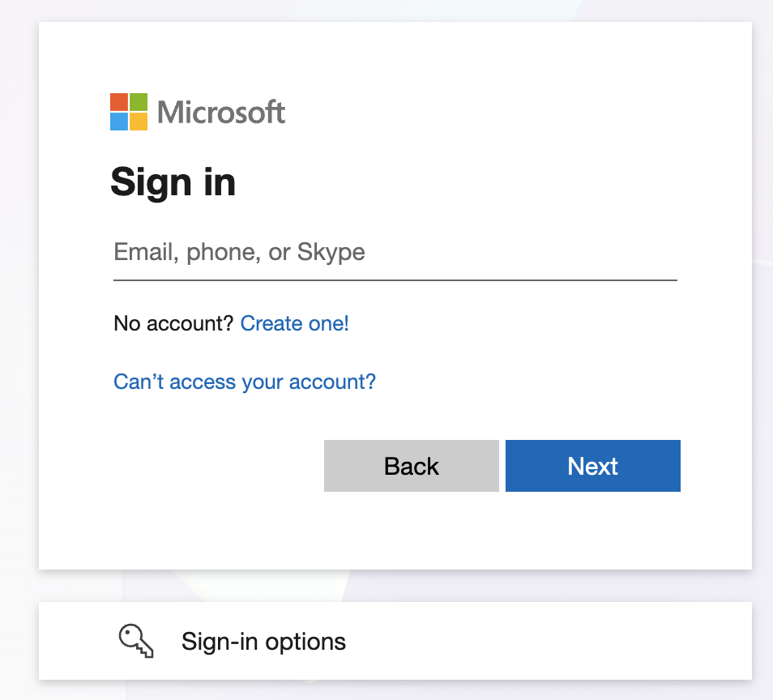Click the Microsoft four-square logo
Image resolution: width=773 pixels, height=700 pixels.
click(x=129, y=112)
